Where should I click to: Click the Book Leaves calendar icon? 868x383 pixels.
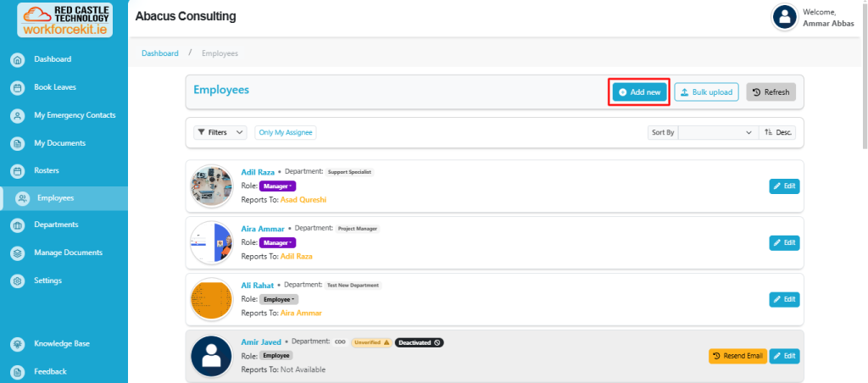(17, 87)
